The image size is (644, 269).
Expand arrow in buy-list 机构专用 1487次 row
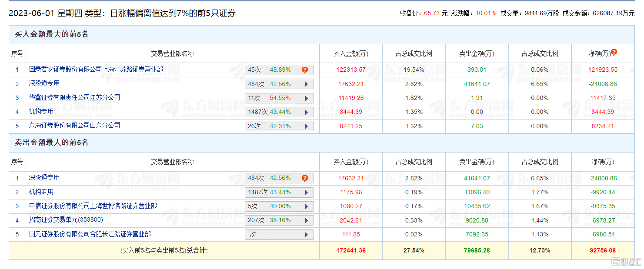(x=306, y=112)
